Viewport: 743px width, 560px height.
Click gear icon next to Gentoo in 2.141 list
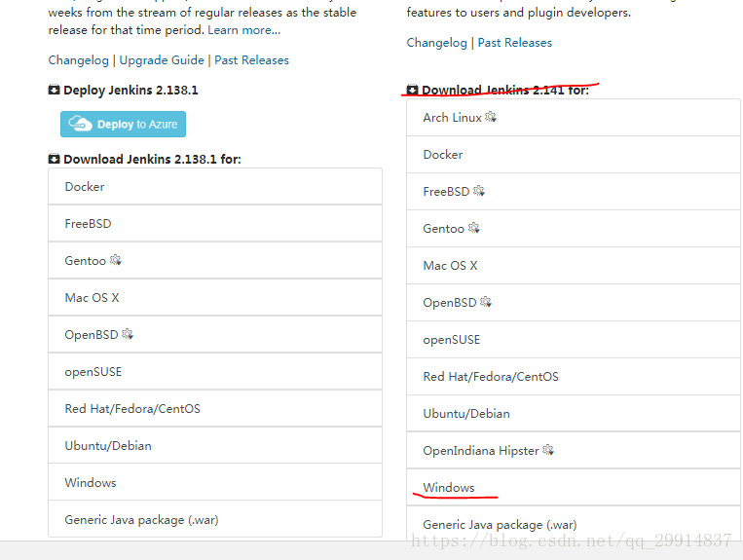474,228
